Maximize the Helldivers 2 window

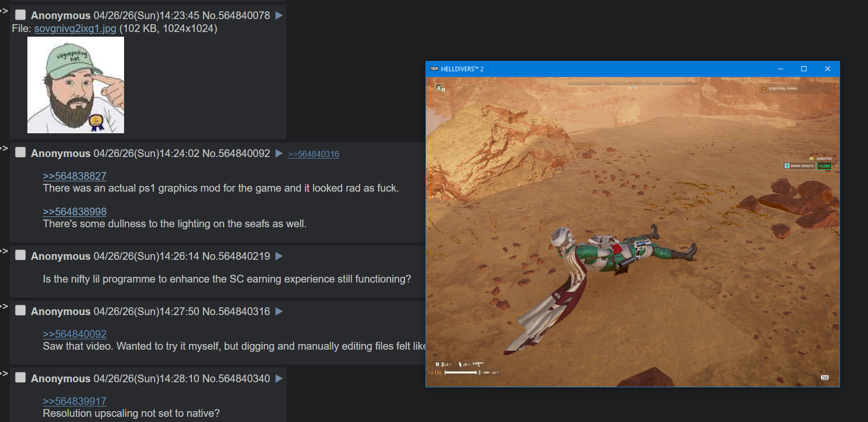[804, 69]
